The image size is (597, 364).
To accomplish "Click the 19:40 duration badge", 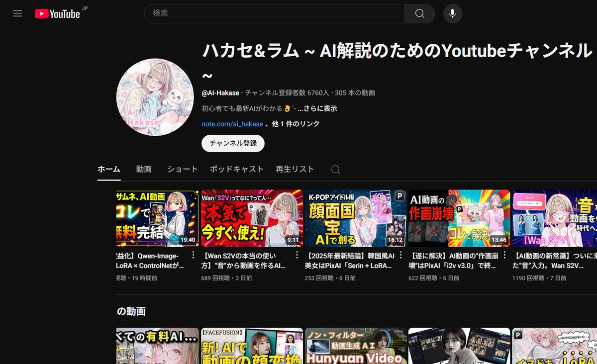I will pyautogui.click(x=188, y=240).
